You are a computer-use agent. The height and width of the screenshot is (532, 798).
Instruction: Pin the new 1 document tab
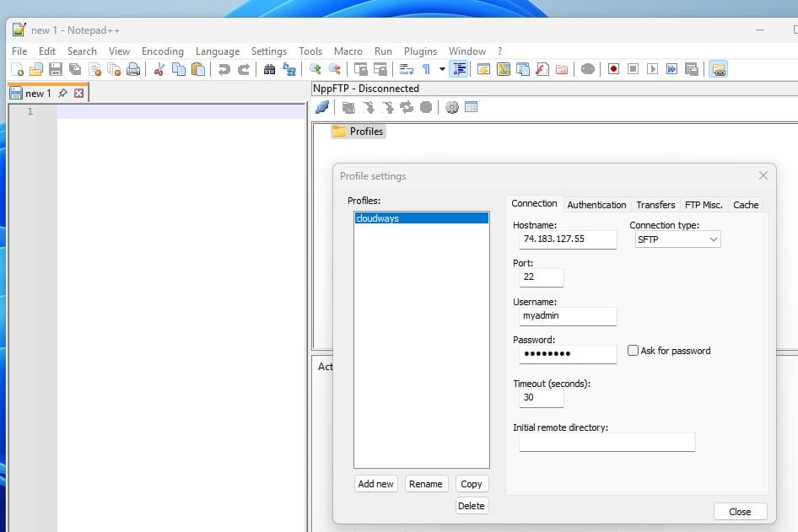tap(62, 93)
